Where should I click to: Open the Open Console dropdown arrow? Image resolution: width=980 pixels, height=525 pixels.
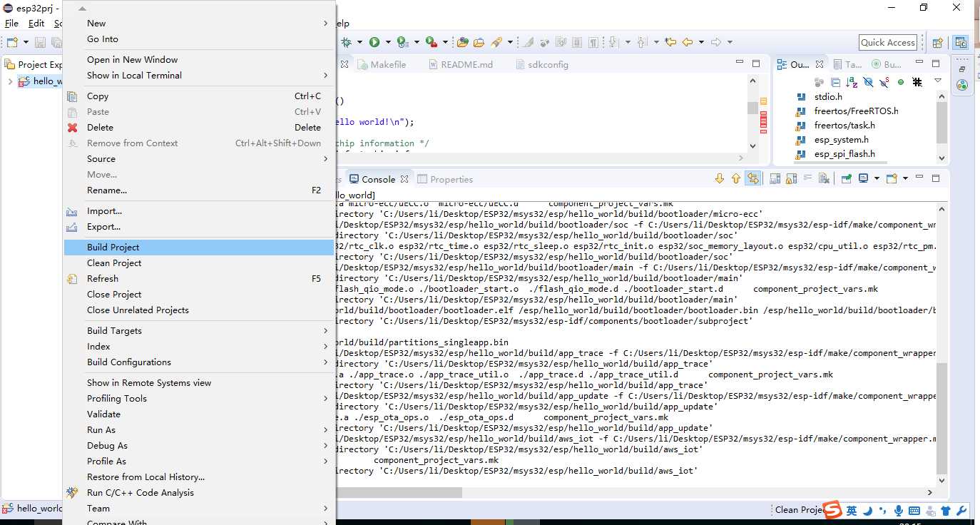tap(905, 178)
